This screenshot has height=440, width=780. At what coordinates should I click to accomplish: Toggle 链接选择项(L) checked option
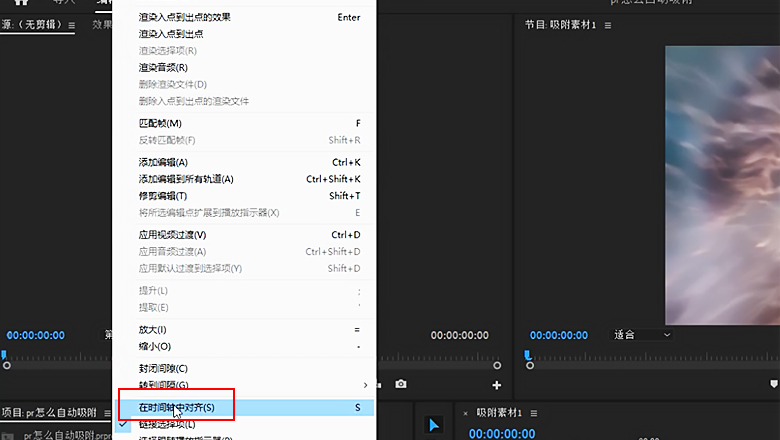(x=244, y=424)
